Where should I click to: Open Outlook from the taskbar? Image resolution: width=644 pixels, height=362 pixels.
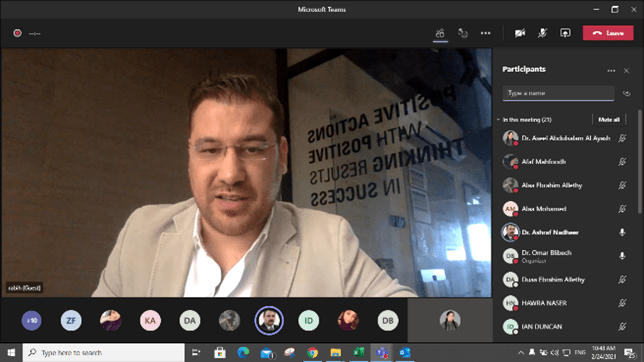[x=405, y=353]
